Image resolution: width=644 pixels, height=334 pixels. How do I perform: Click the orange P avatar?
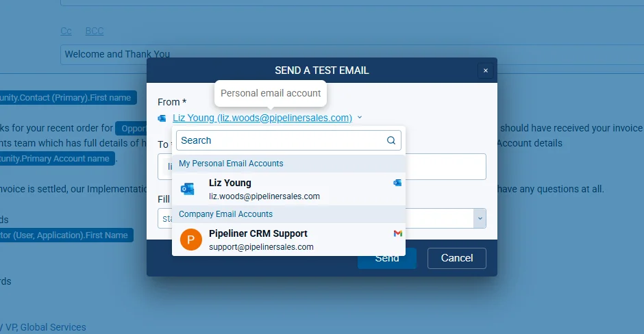click(x=191, y=240)
